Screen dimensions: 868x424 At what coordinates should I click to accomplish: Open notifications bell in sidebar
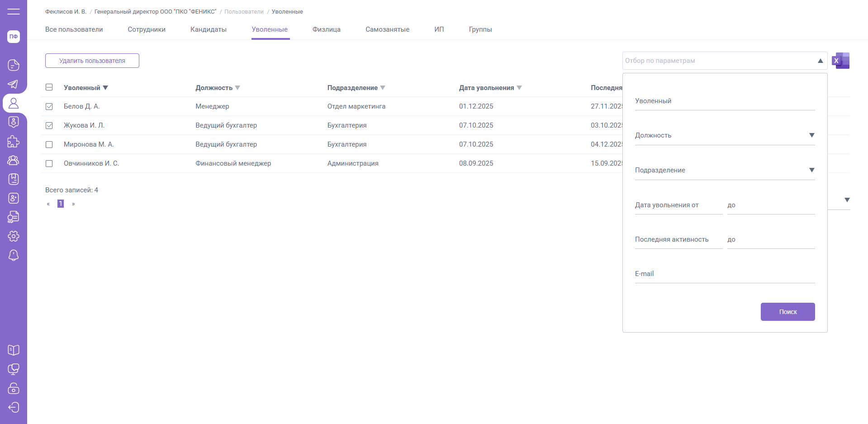click(14, 255)
